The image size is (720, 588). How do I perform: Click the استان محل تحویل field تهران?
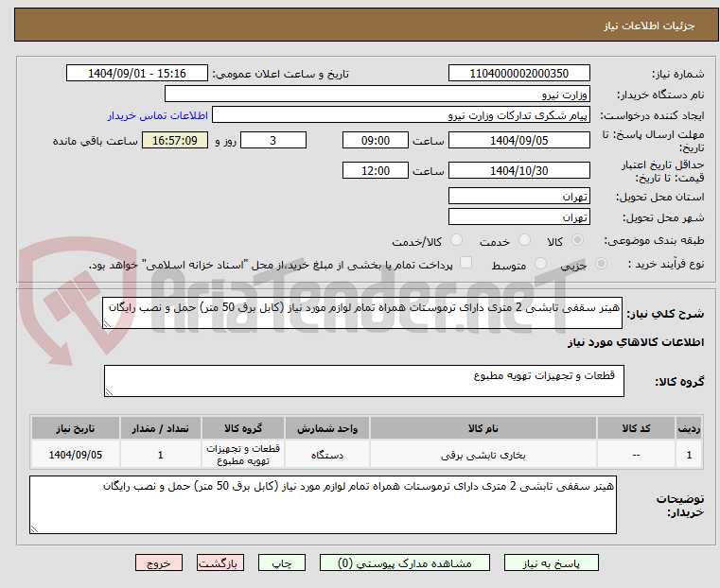518,197
